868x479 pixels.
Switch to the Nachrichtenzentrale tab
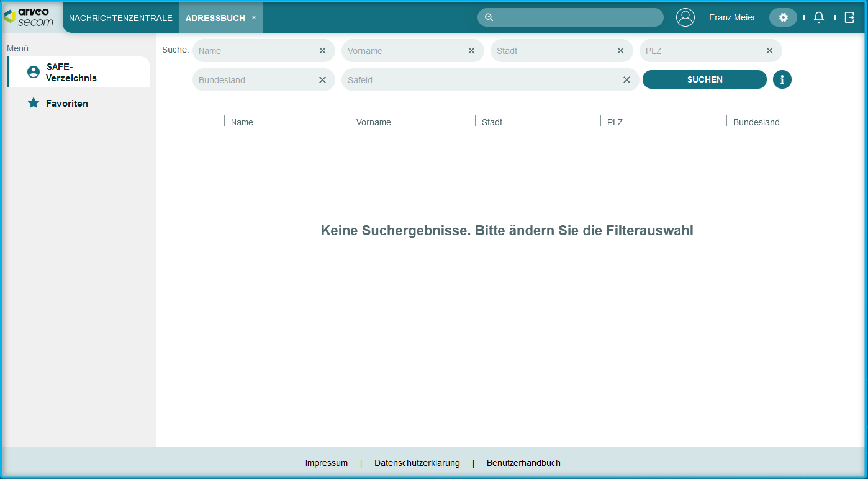click(120, 18)
